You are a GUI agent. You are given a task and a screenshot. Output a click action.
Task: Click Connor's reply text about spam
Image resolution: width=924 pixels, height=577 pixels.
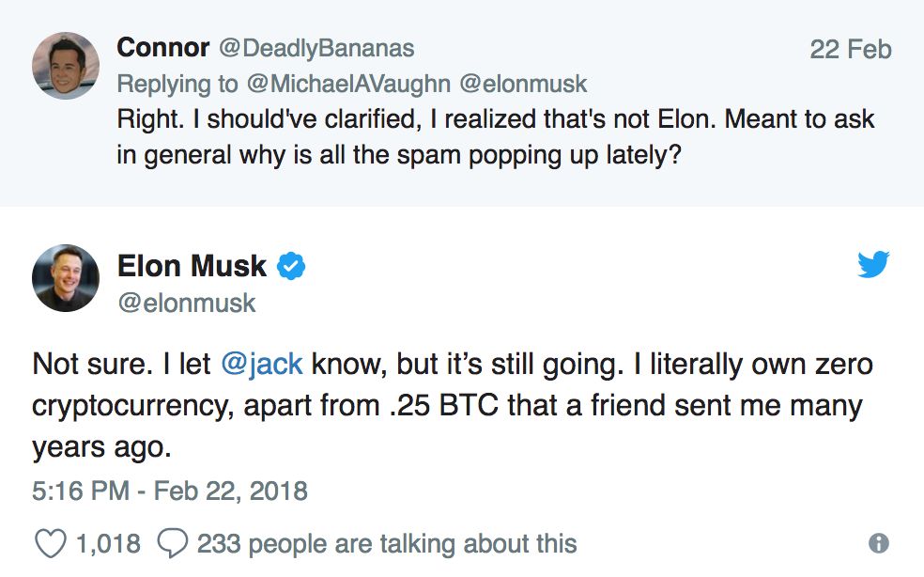(x=495, y=136)
